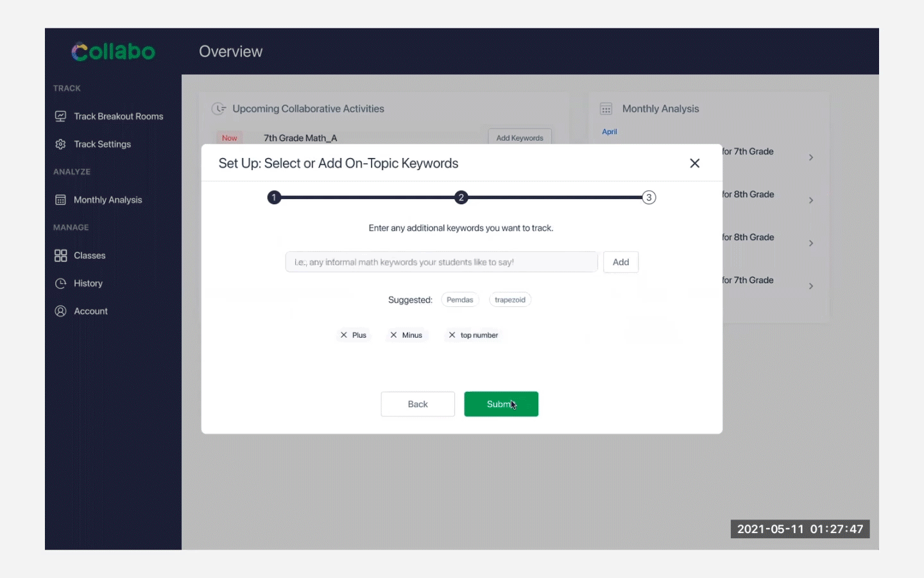Click the Collabo logo
This screenshot has width=924, height=578.
pyautogui.click(x=113, y=51)
